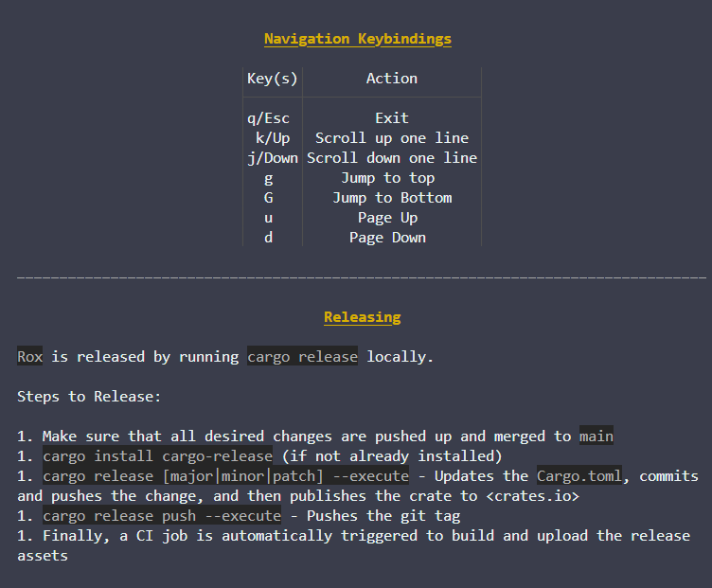Click the q/Esc key entry
Viewport: 712px width, 588px height.
pyautogui.click(x=268, y=118)
